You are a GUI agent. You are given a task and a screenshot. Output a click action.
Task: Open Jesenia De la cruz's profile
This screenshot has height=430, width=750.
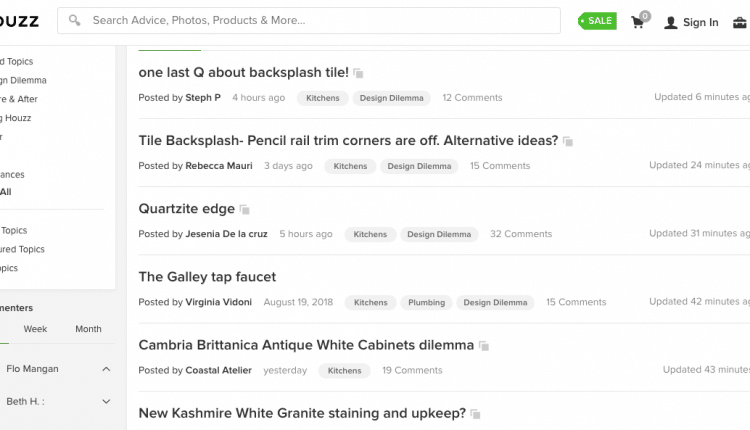(x=226, y=234)
